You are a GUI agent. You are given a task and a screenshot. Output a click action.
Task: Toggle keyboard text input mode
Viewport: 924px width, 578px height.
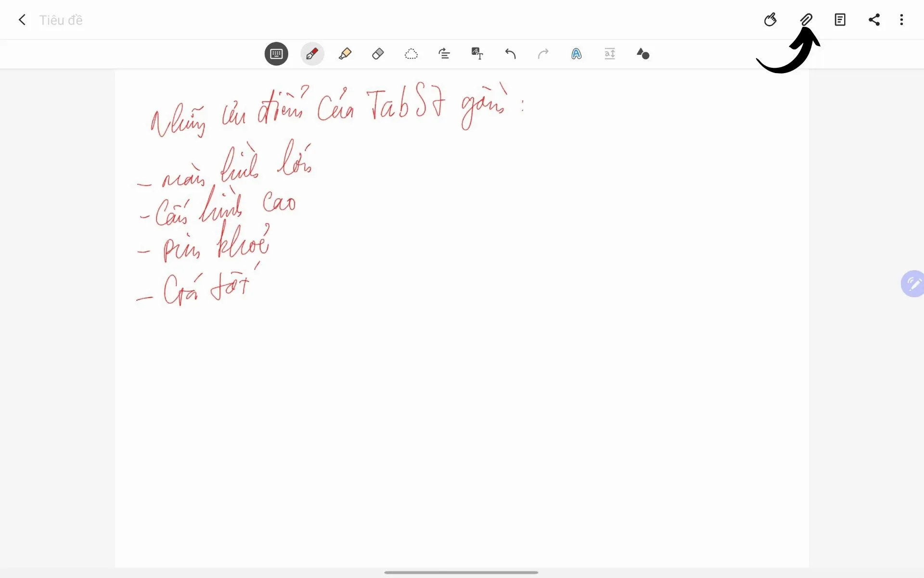pos(276,53)
